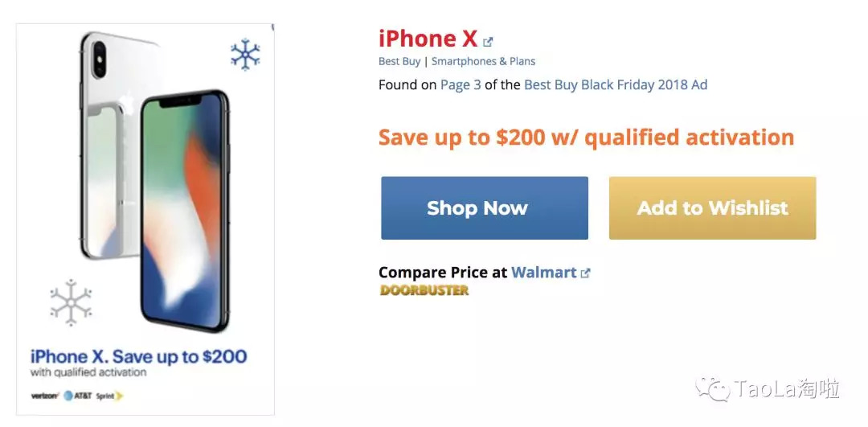The width and height of the screenshot is (868, 427).
Task: Open the Best Buy store link under the title
Action: pos(399,61)
